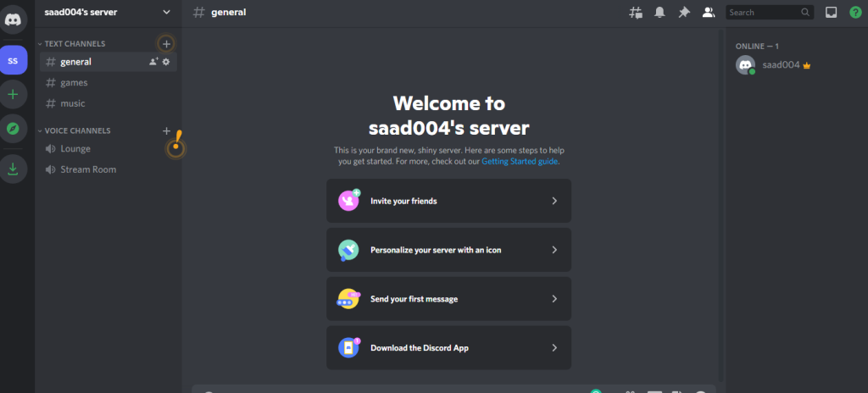Screen dimensions: 868x393
Task: Toggle the member list icon
Action: pyautogui.click(x=709, y=12)
